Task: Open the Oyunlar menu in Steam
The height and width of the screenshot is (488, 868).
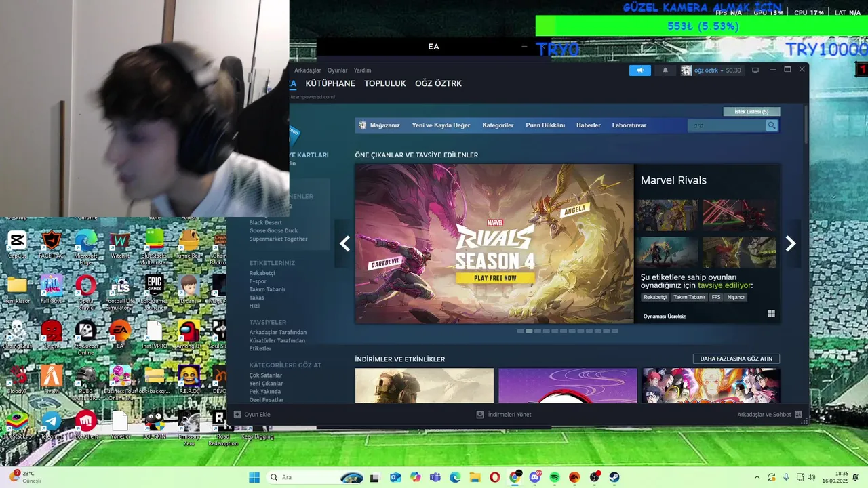Action: click(x=337, y=70)
